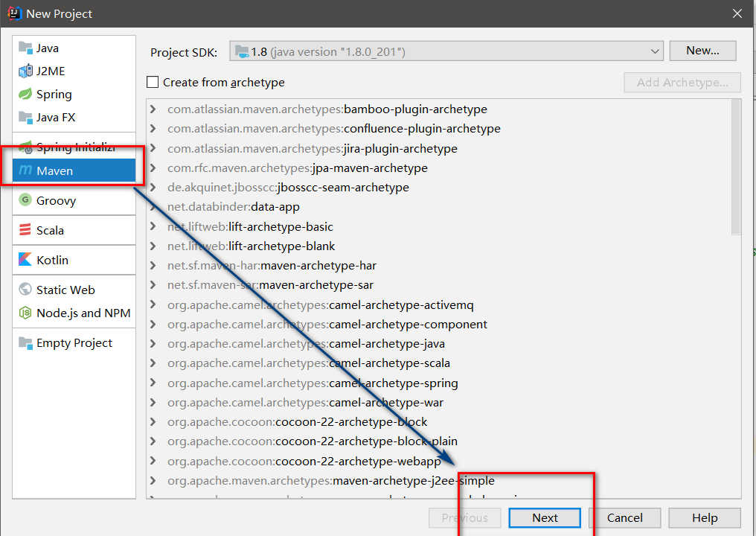Select maven-archetype-j2ee-simple row
Viewport: 756px width, 536px height.
pyautogui.click(x=439, y=480)
